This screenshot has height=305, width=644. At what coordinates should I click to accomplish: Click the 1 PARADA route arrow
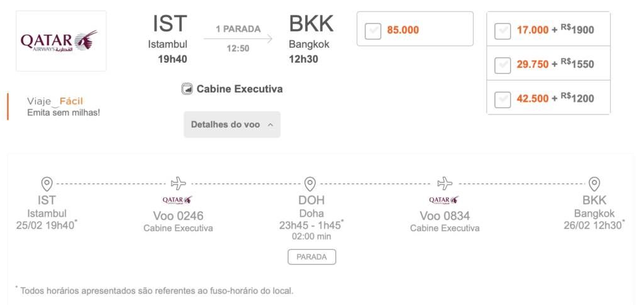pyautogui.click(x=238, y=39)
